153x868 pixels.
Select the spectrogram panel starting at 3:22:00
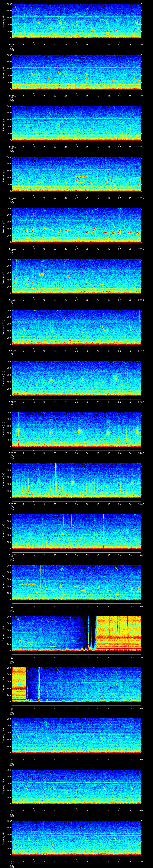(x=76, y=430)
